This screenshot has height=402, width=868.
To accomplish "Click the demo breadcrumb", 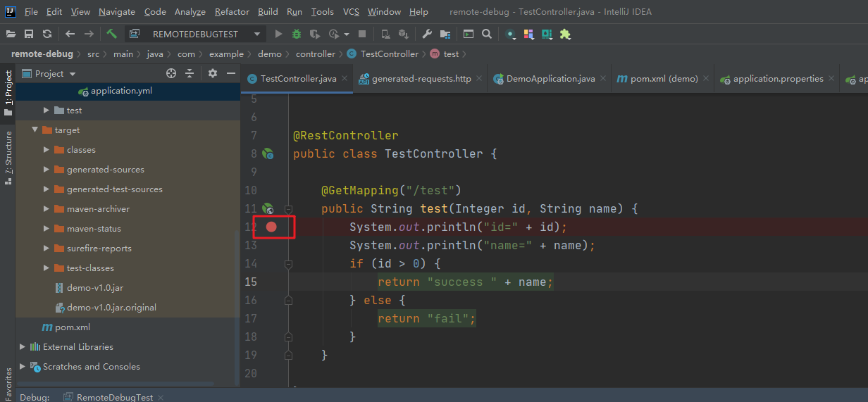I will (x=269, y=54).
